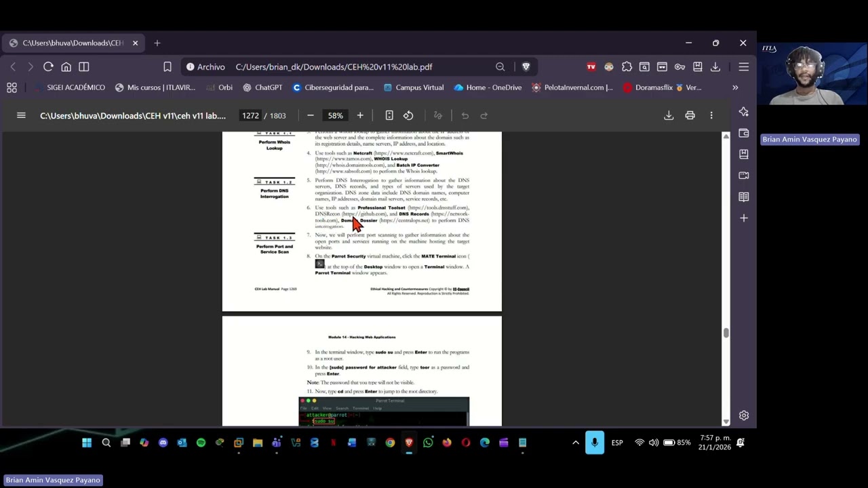Bookmark this page with the bookmark icon
868x488 pixels.
point(167,67)
